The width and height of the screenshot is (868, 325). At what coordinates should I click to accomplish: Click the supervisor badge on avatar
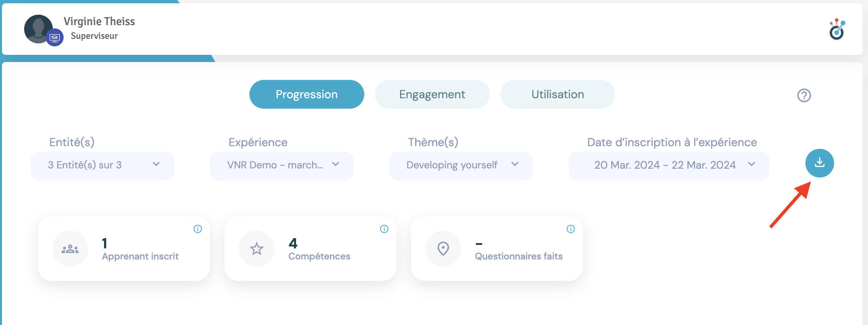pyautogui.click(x=54, y=38)
